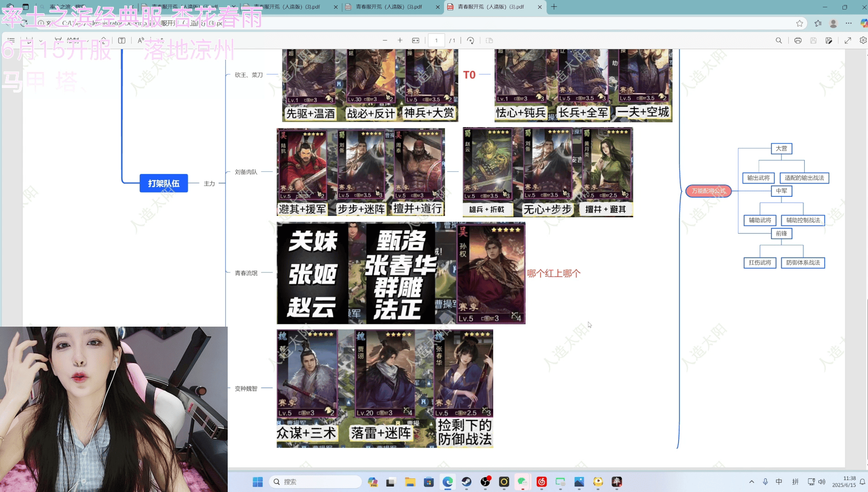Open a new browser tab
The height and width of the screenshot is (492, 868).
[x=554, y=7]
